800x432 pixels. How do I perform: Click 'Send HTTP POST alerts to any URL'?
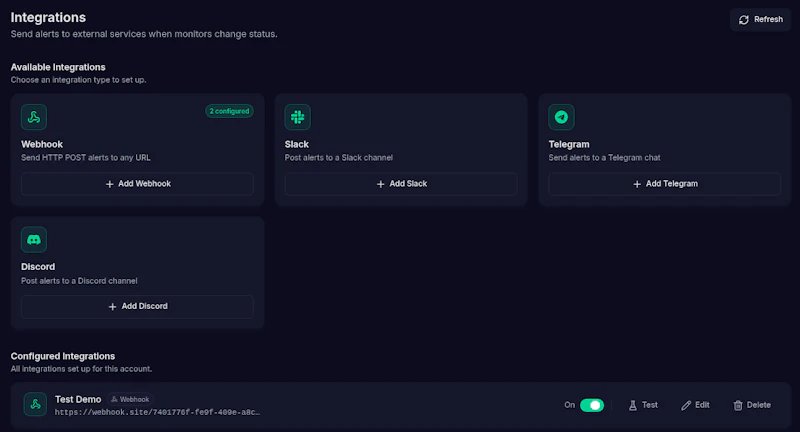86,158
